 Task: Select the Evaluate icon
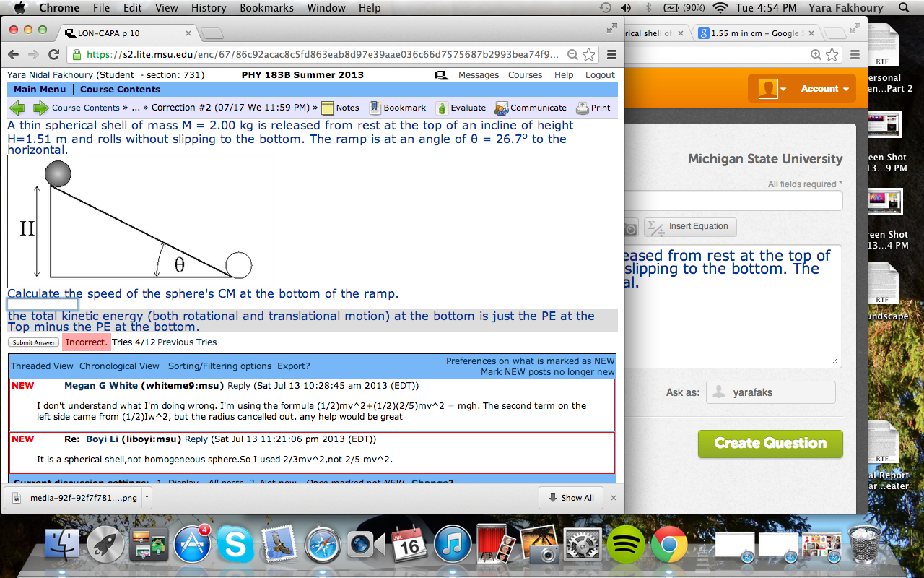click(442, 108)
